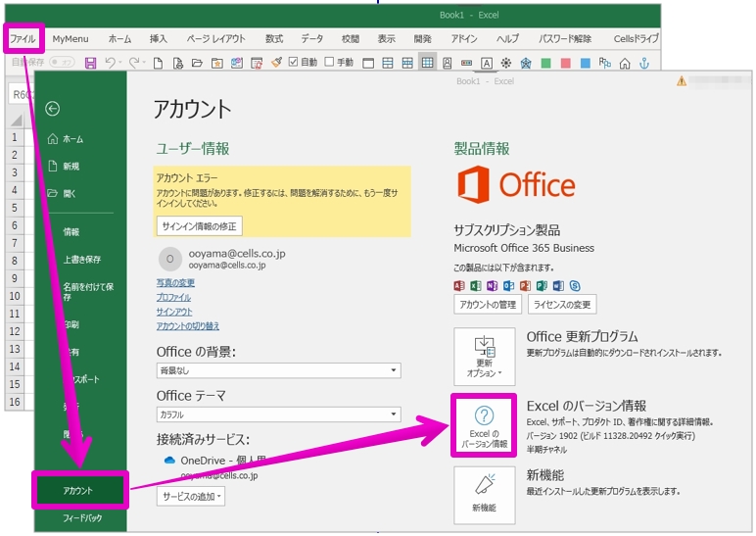Click the highlighted grid borders icon in toolbar

(427, 63)
